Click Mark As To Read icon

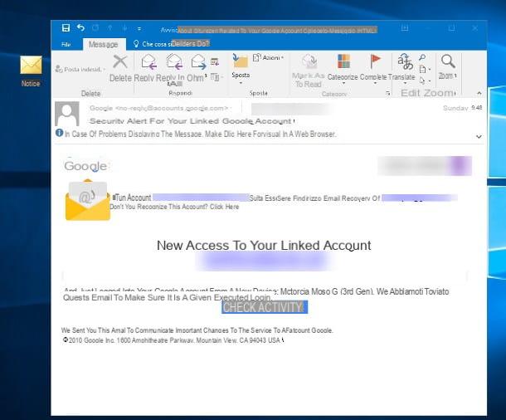[x=309, y=62]
